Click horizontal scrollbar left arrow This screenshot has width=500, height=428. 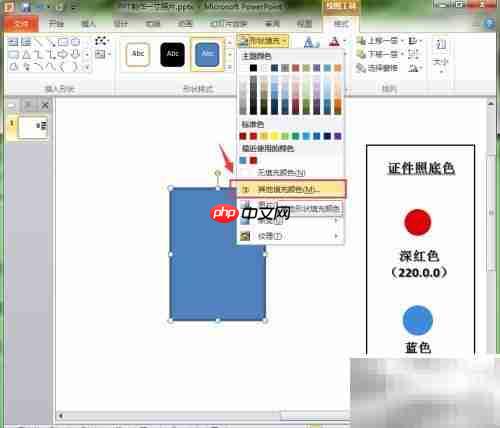click(x=61, y=416)
